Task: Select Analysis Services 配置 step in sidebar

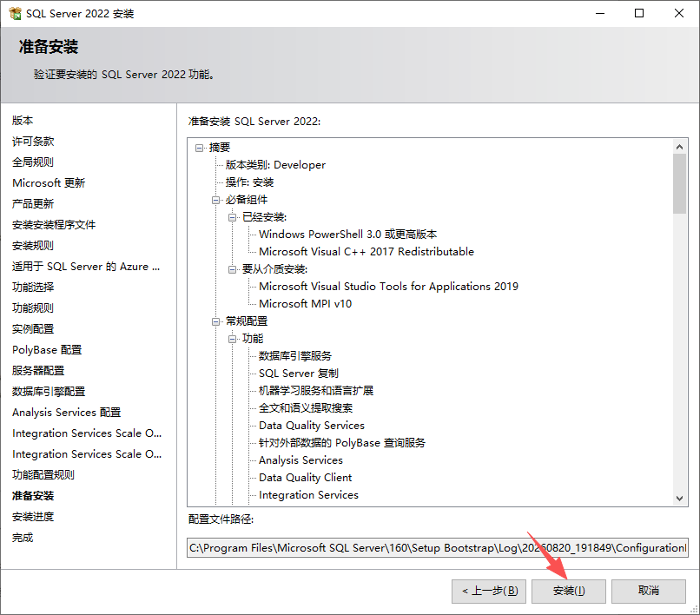Action: point(67,413)
